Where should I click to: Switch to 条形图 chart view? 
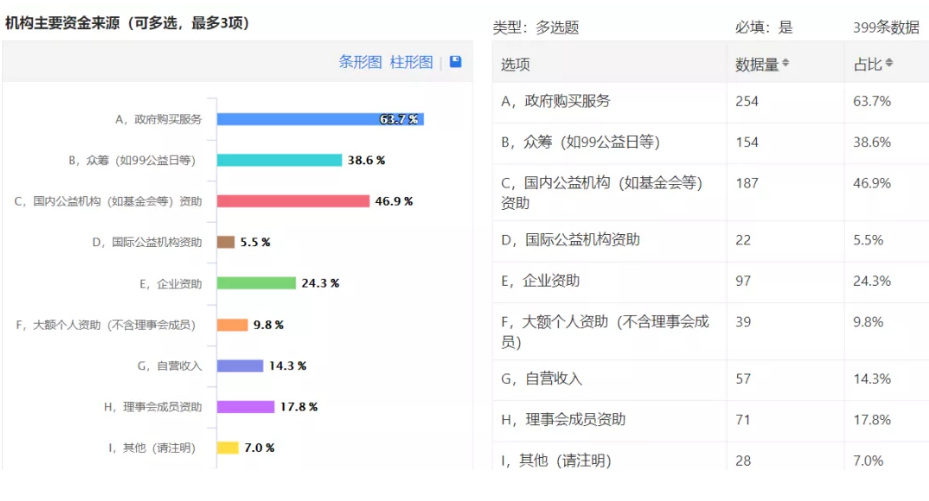(360, 62)
